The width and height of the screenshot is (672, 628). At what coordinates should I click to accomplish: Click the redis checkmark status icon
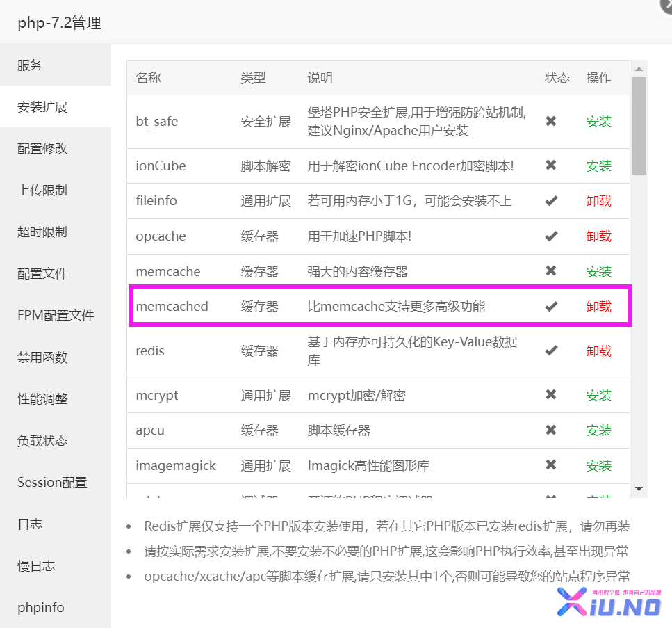[552, 351]
